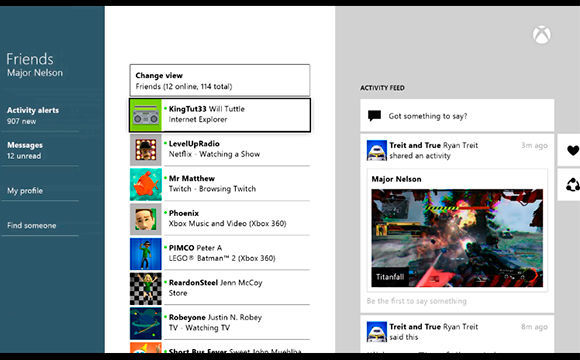
Task: Open Mr Matthew's orange fish avatar
Action: [x=146, y=184]
